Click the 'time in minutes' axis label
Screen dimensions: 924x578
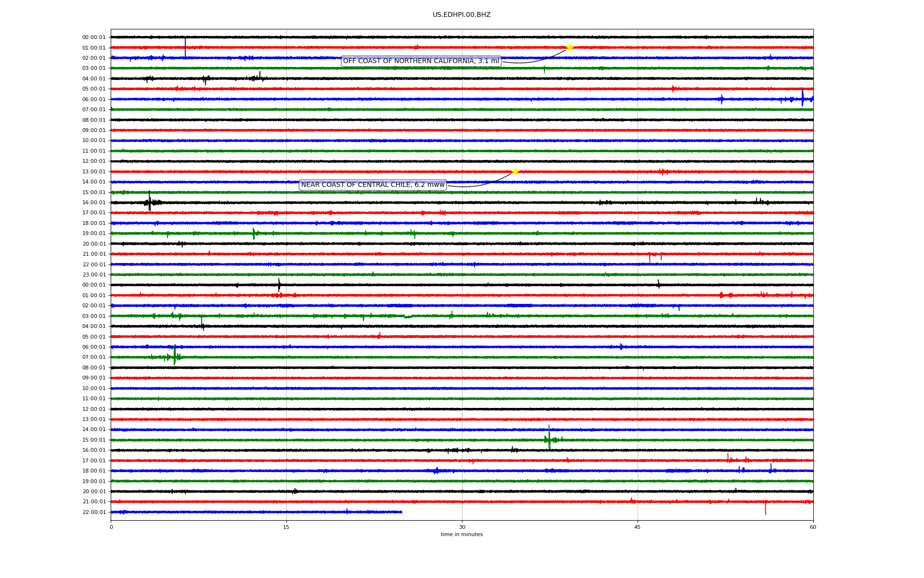pyautogui.click(x=462, y=535)
